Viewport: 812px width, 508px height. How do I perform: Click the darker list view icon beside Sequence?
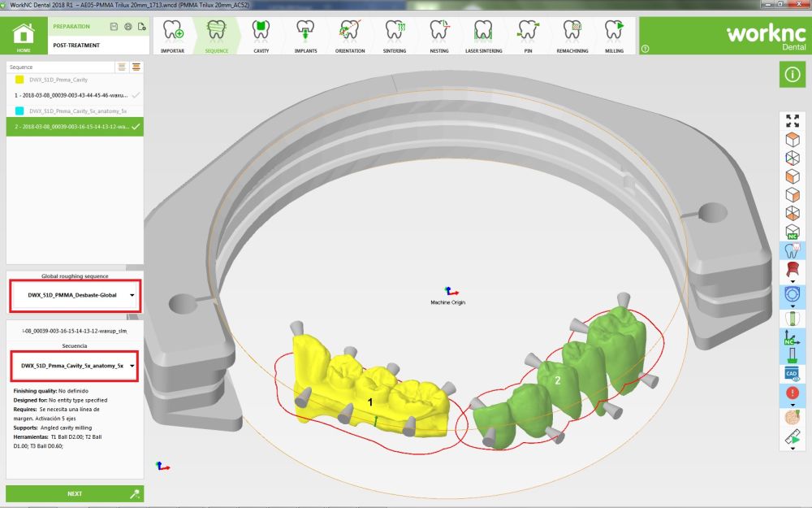[x=136, y=67]
